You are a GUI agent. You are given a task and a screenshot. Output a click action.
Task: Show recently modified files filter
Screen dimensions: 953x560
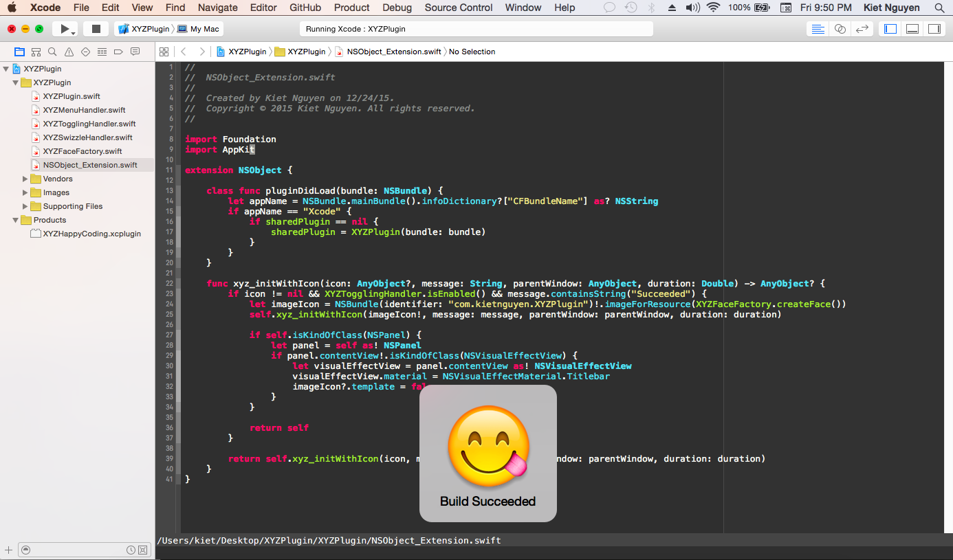pos(131,550)
